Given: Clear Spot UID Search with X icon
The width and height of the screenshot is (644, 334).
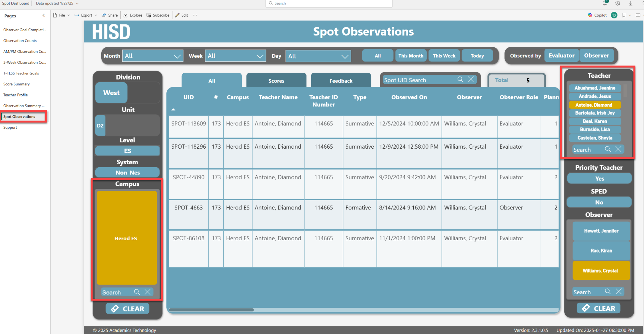Looking at the screenshot, I should 471,79.
